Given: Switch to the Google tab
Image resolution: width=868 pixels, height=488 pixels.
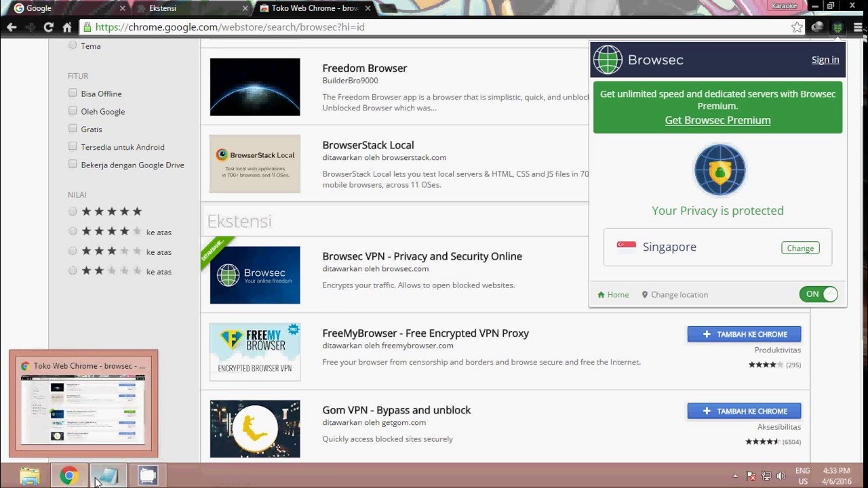Looking at the screenshot, I should pos(68,9).
